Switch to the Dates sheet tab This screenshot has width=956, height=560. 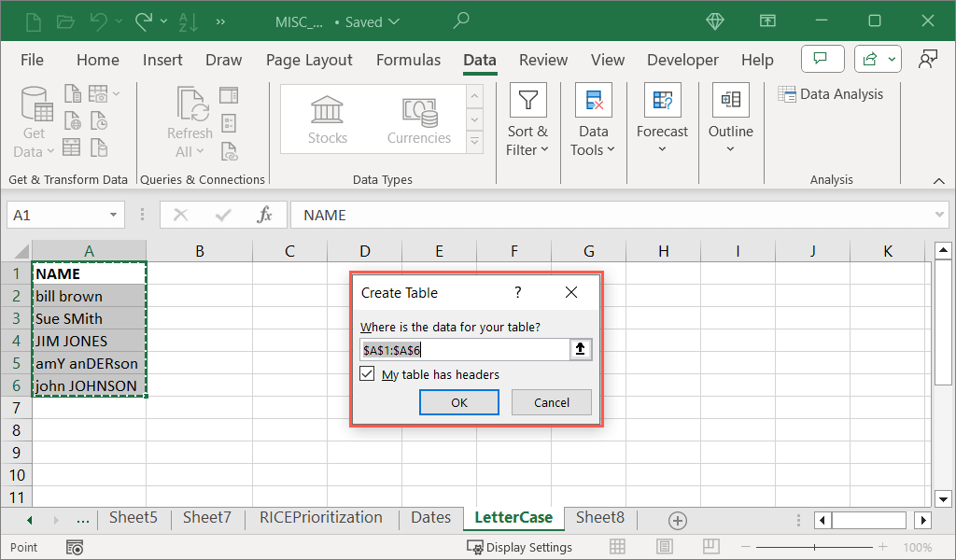(430, 518)
